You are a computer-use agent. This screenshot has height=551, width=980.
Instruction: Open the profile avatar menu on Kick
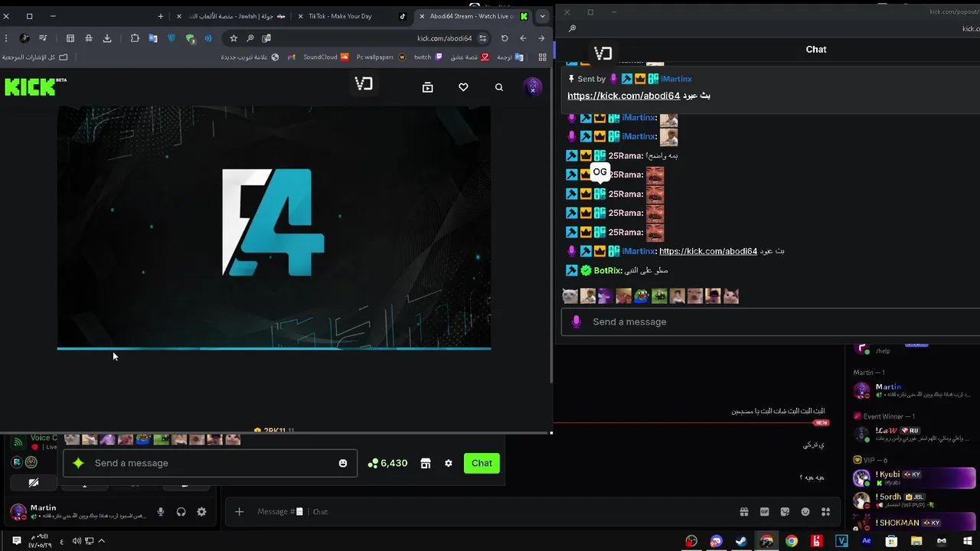point(533,87)
